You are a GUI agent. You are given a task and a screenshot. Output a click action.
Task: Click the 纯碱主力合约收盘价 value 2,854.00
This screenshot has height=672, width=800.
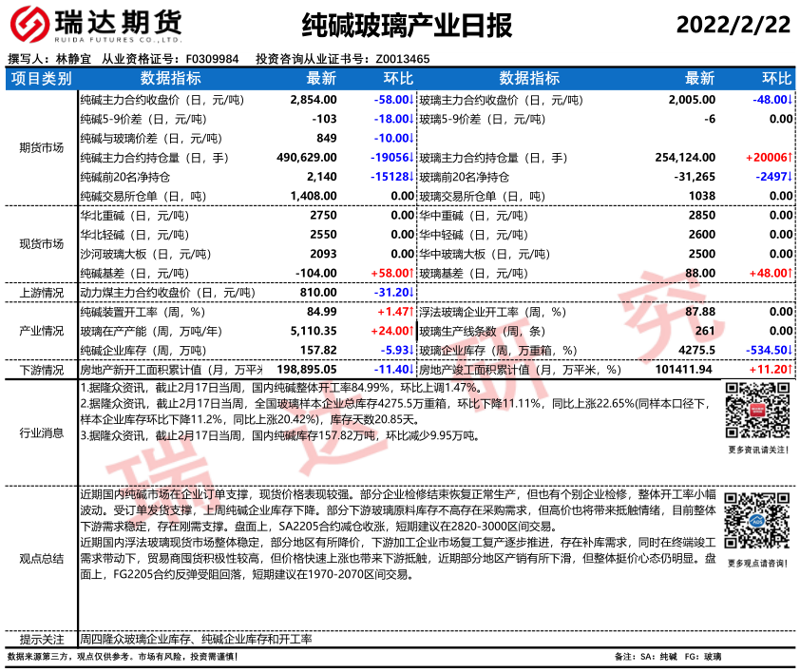pyautogui.click(x=313, y=99)
